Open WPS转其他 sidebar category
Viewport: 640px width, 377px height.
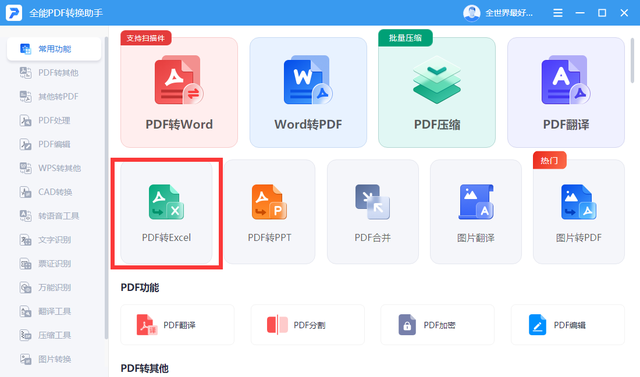coord(54,168)
